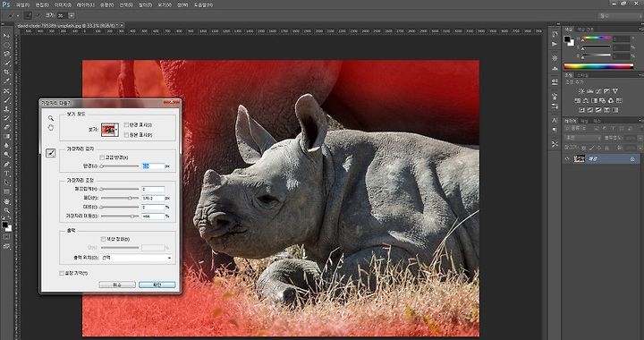The height and width of the screenshot is (340, 644).
Task: Open the File (F) menu
Action: point(22,5)
